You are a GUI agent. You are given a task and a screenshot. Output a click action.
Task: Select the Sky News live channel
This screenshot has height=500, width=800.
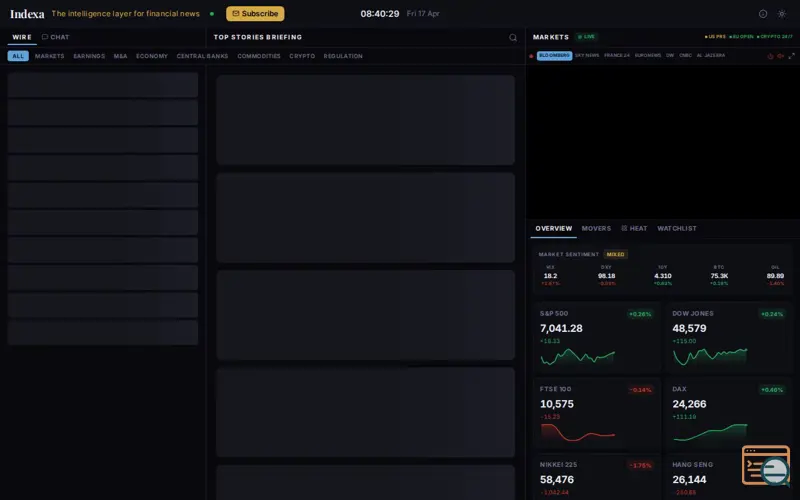pyautogui.click(x=587, y=56)
